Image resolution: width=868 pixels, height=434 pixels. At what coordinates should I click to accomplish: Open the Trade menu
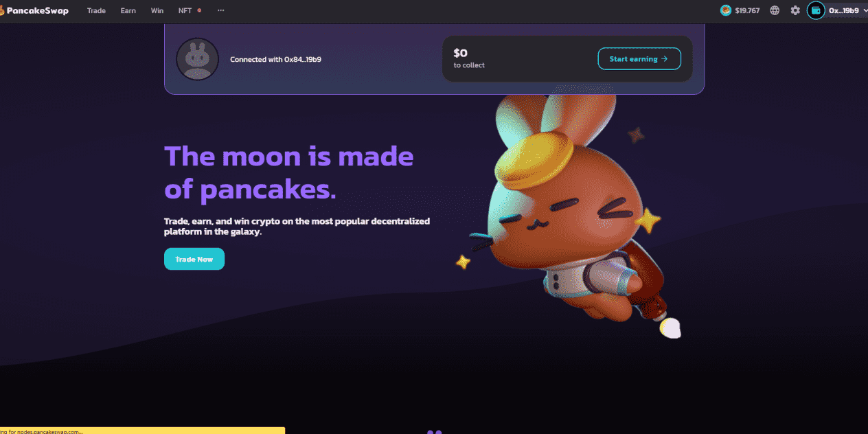point(96,10)
